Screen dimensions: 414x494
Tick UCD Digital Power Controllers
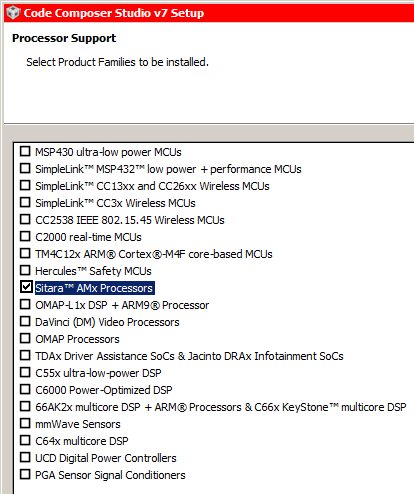[25, 457]
